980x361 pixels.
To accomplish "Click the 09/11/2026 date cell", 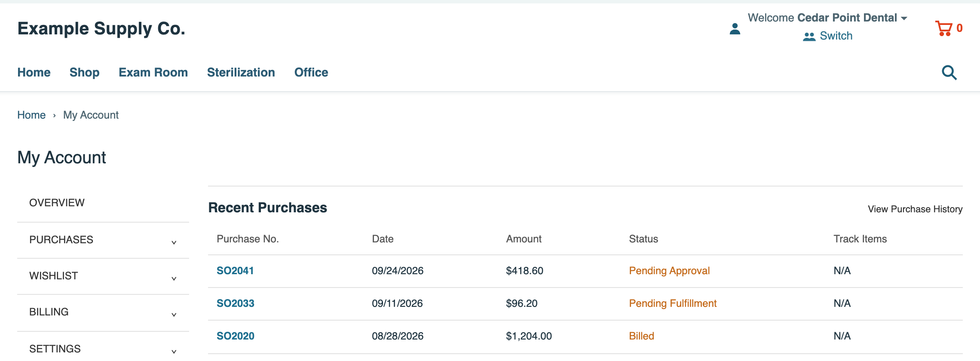I will click(397, 303).
